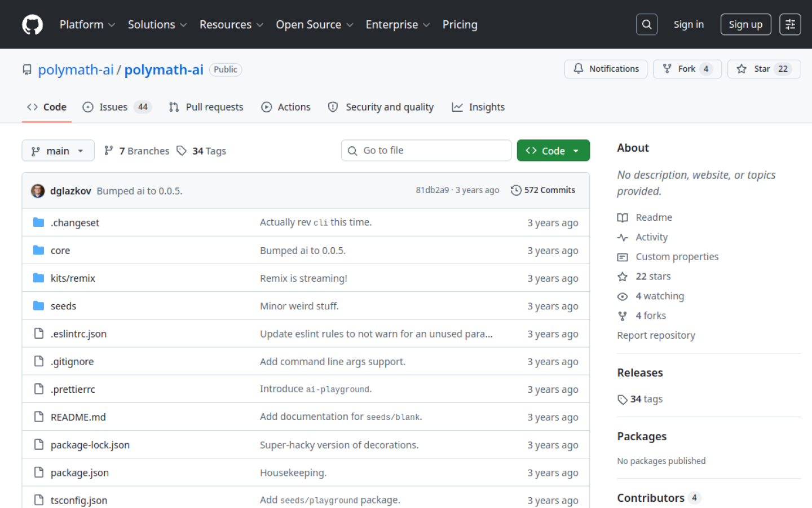Click the Activity pulse icon
Image resolution: width=812 pixels, height=508 pixels.
point(623,237)
